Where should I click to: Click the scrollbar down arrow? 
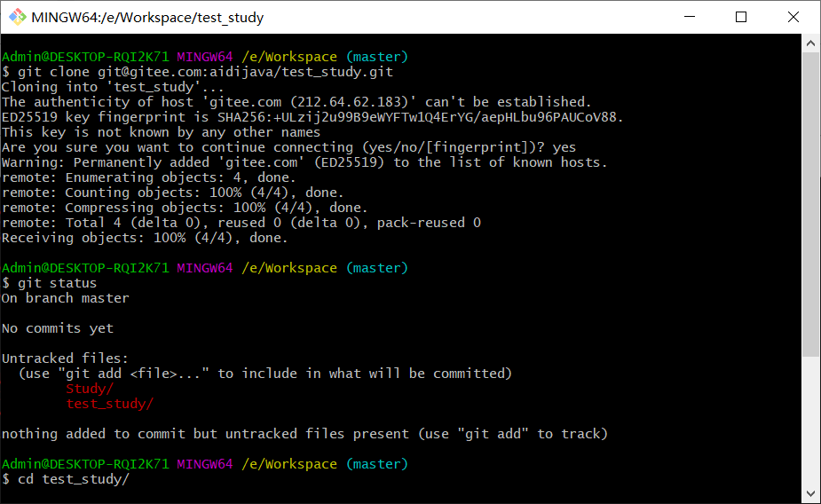click(x=810, y=493)
